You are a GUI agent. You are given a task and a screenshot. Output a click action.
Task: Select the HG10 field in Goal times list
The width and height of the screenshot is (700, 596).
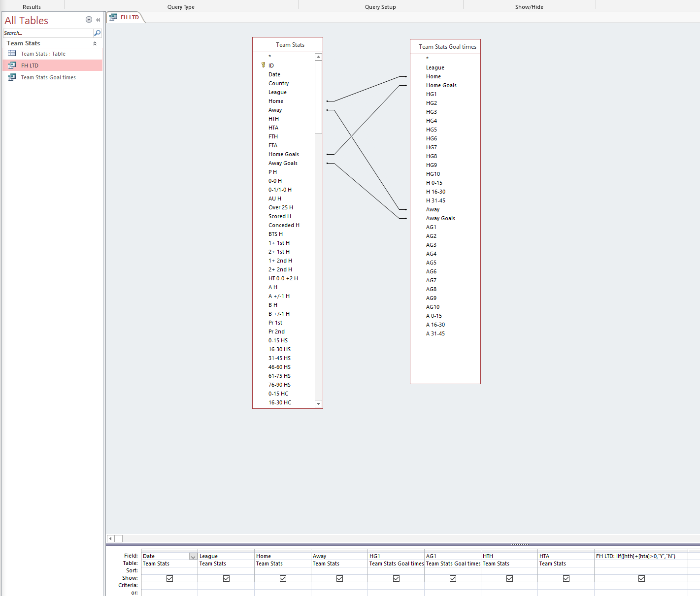(433, 174)
